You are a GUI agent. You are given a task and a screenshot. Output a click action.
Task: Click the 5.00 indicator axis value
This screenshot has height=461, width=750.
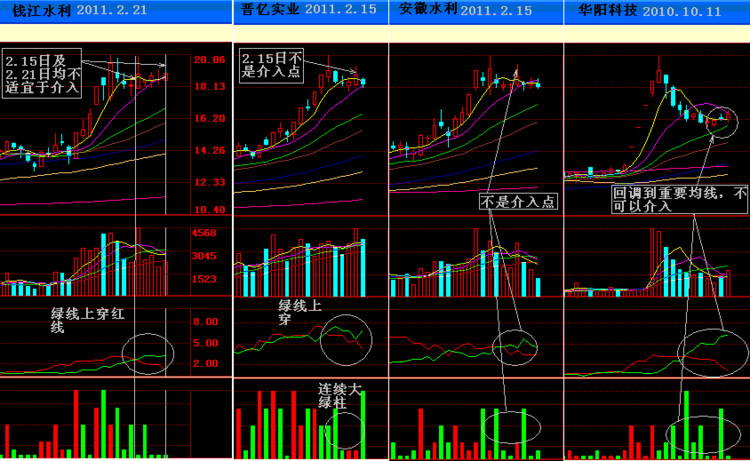[x=206, y=343]
